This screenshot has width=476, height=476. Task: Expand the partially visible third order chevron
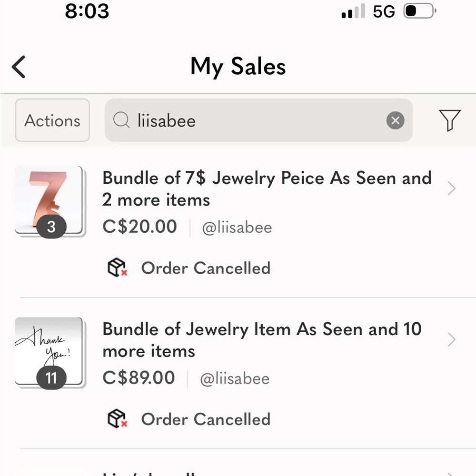tap(451, 474)
